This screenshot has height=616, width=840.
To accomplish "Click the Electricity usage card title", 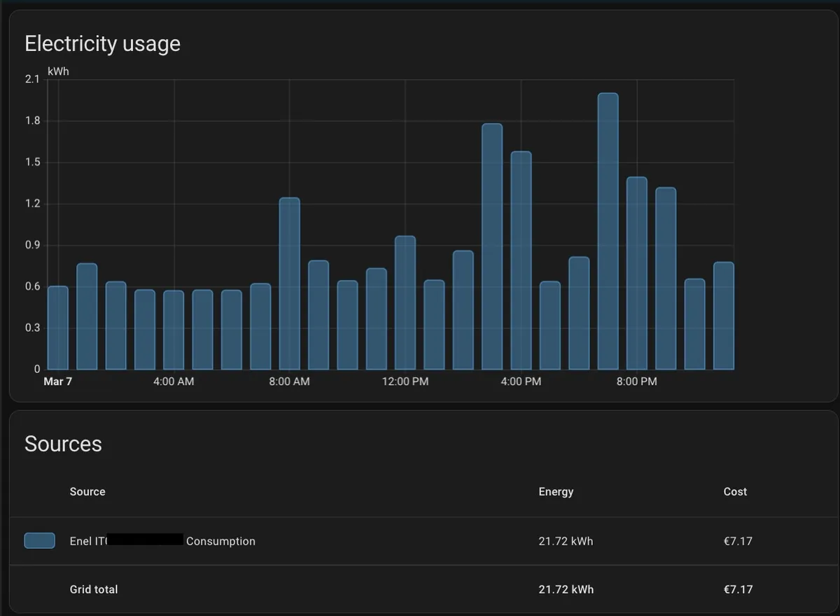I will (103, 43).
